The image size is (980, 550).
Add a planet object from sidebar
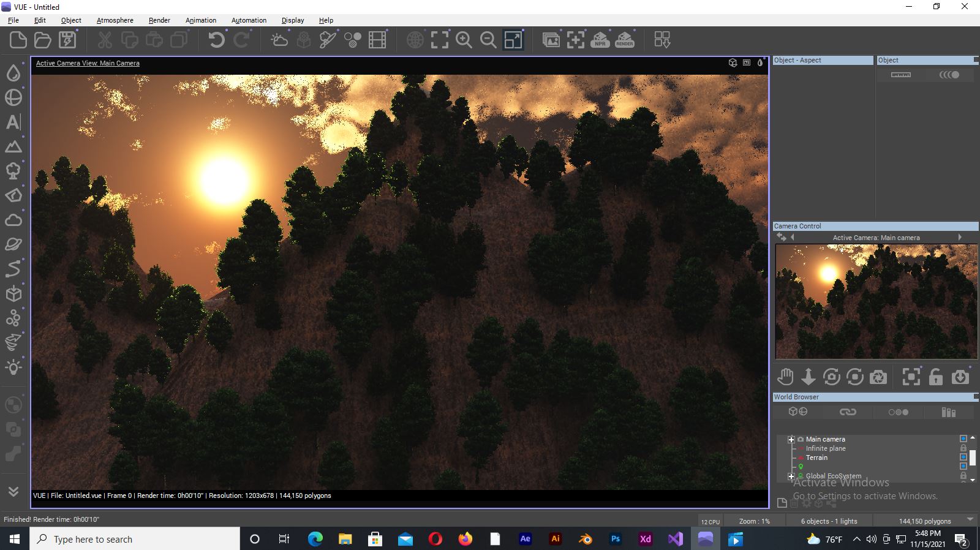(x=13, y=244)
